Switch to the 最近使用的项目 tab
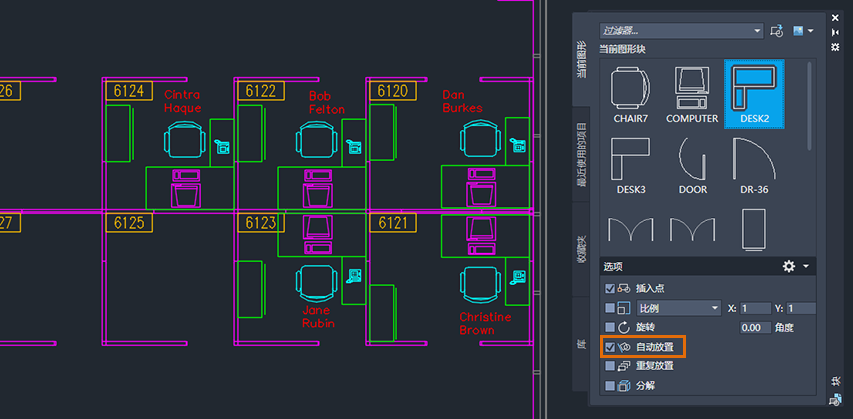This screenshot has width=853, height=419. pos(582,154)
